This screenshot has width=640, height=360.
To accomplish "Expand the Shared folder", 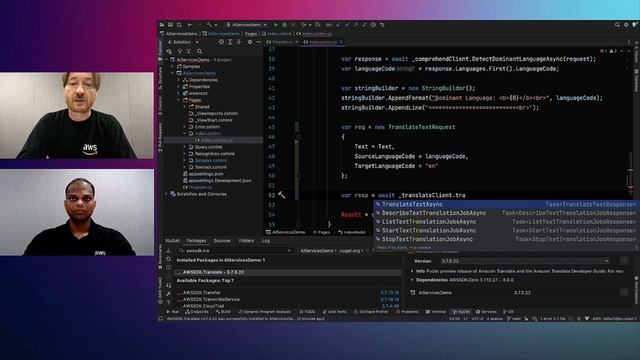I will [184, 107].
